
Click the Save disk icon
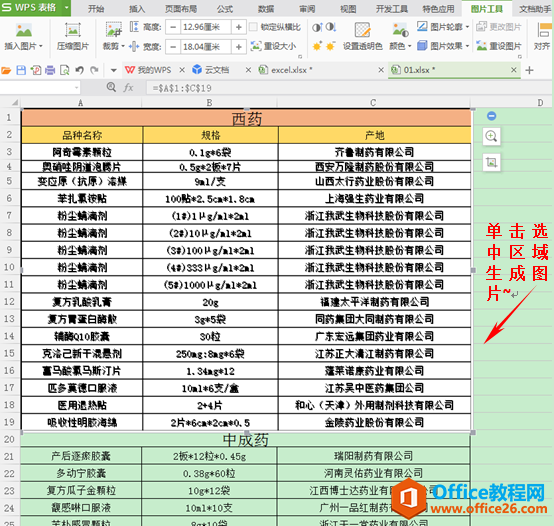click(x=21, y=70)
